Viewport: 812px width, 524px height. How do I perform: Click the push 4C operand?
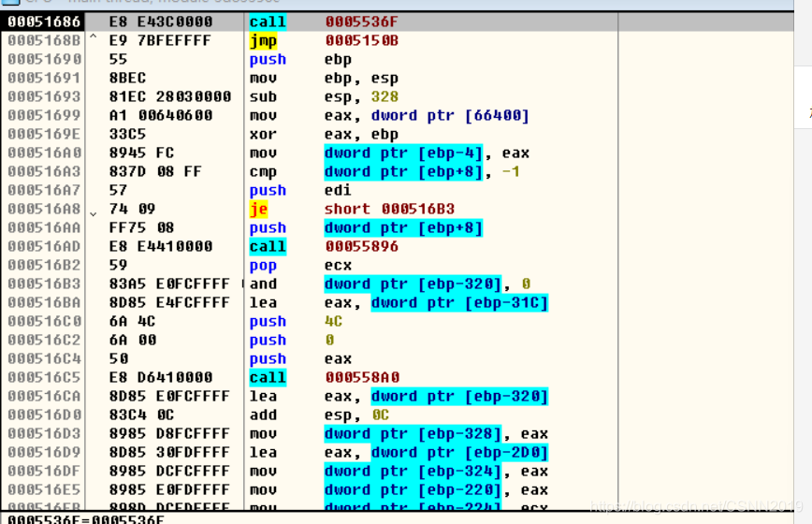point(333,321)
